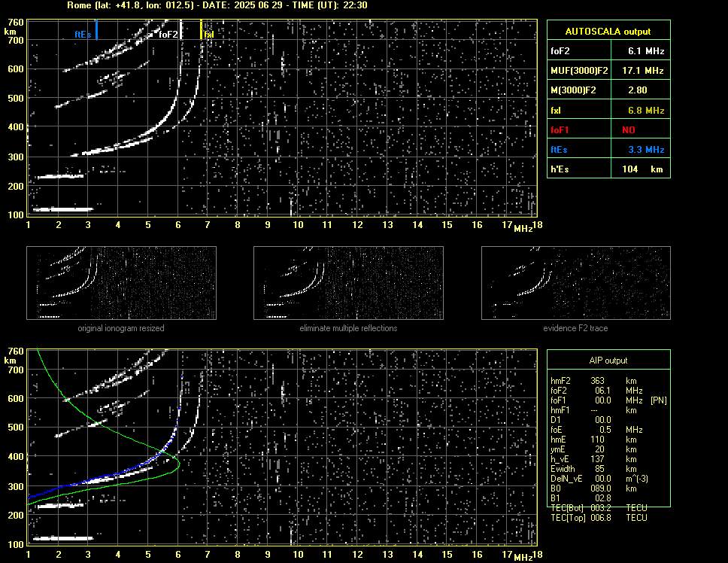Click the blue ftEs value '3.3 MHz'
The image size is (728, 563).
[646, 150]
